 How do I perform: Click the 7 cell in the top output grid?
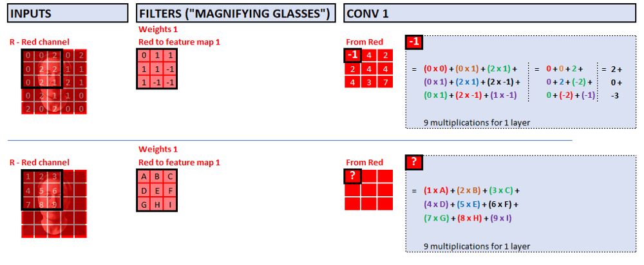384,82
